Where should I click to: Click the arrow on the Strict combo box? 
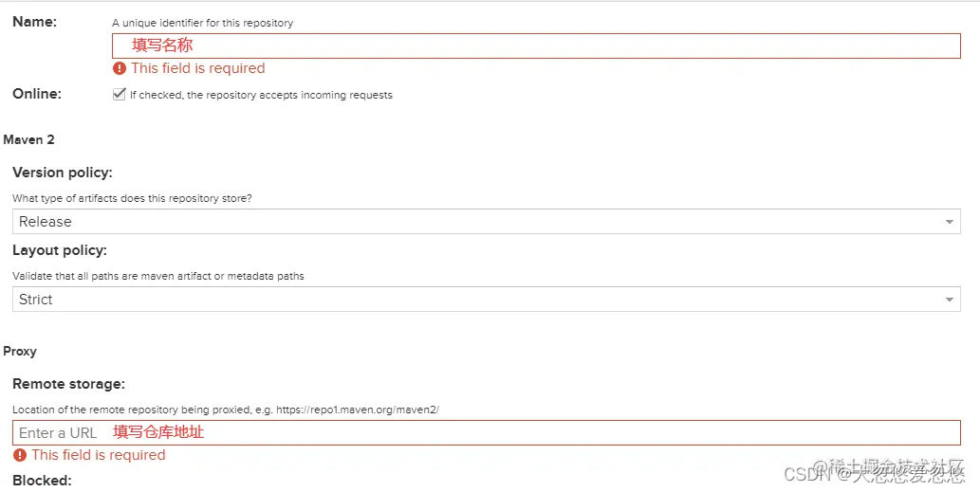click(x=950, y=300)
